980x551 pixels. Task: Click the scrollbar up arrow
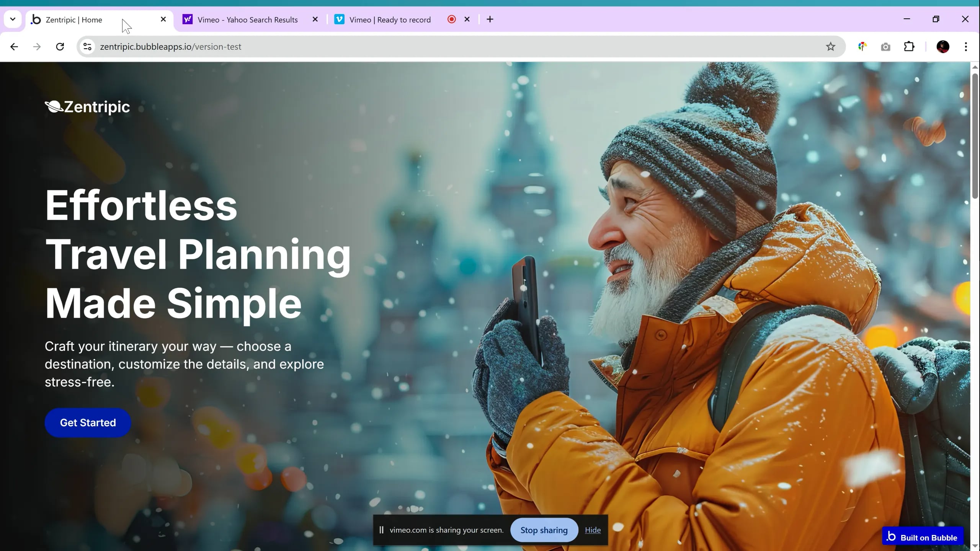[x=975, y=67]
